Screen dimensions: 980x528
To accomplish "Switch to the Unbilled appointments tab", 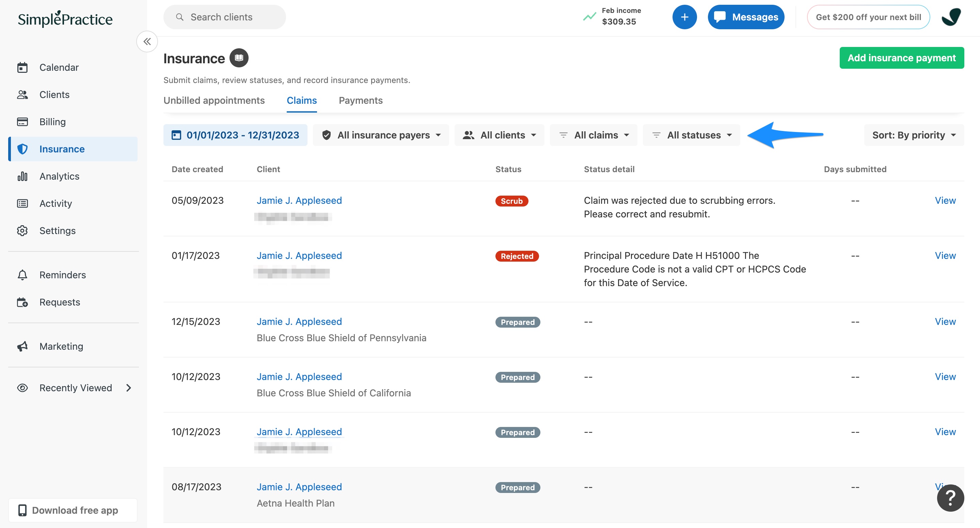I will 214,100.
